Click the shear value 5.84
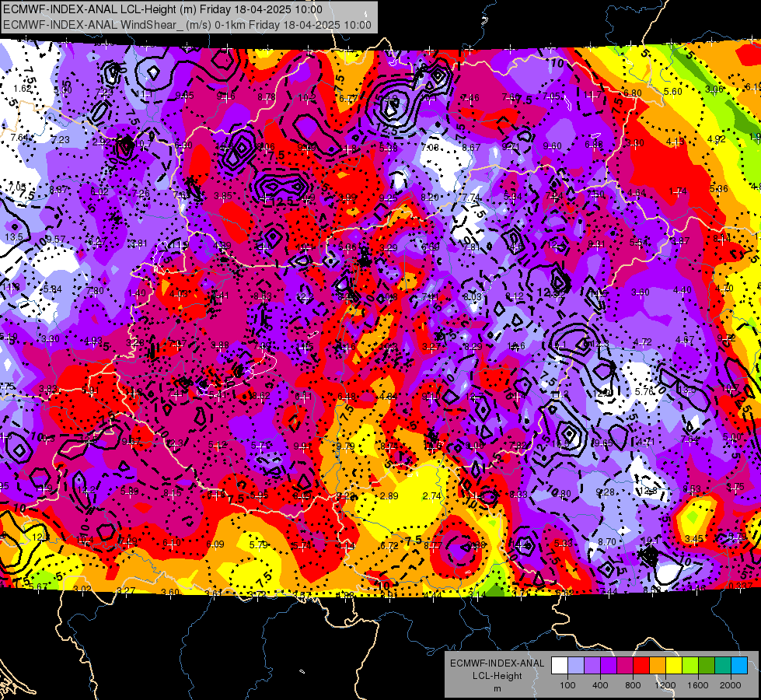The image size is (761, 700). coord(52,289)
